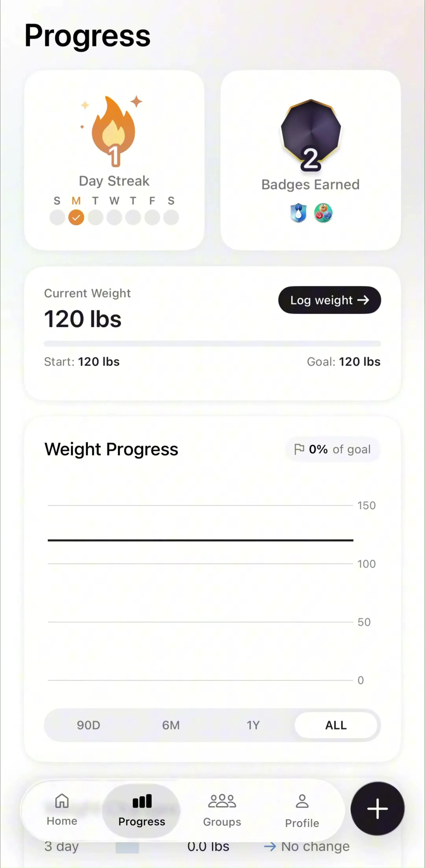Viewport: 425px width, 868px height.
Task: Select the colorful round food badge
Action: [323, 213]
